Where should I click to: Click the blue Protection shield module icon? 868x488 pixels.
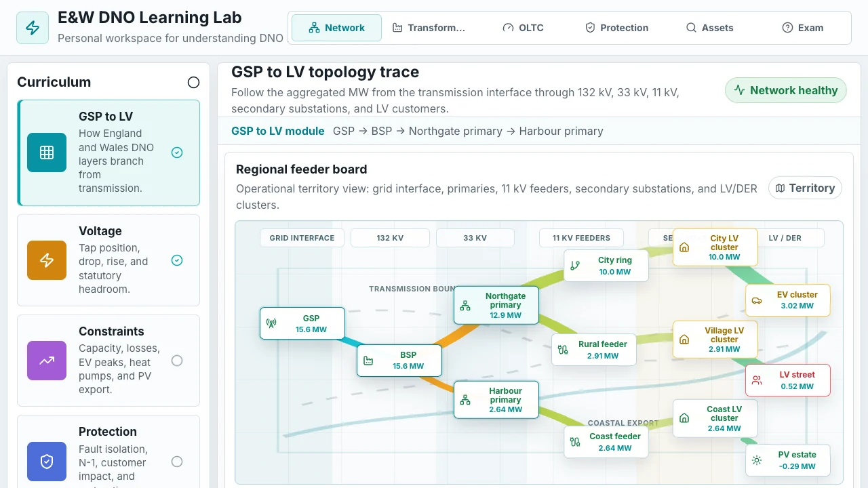tap(47, 462)
